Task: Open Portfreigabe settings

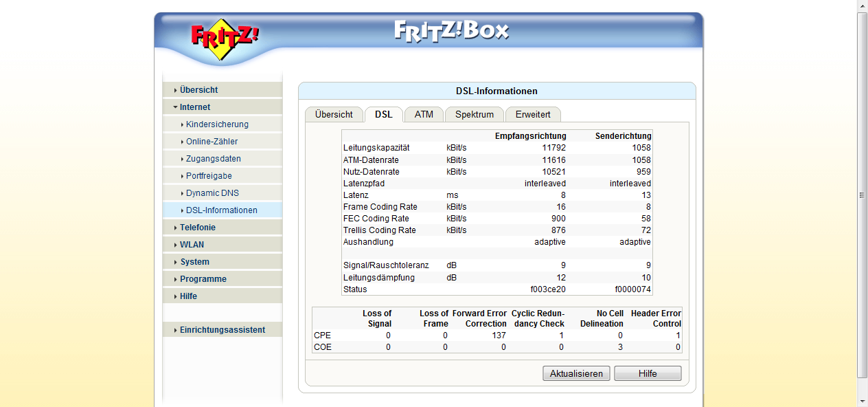Action: (209, 176)
